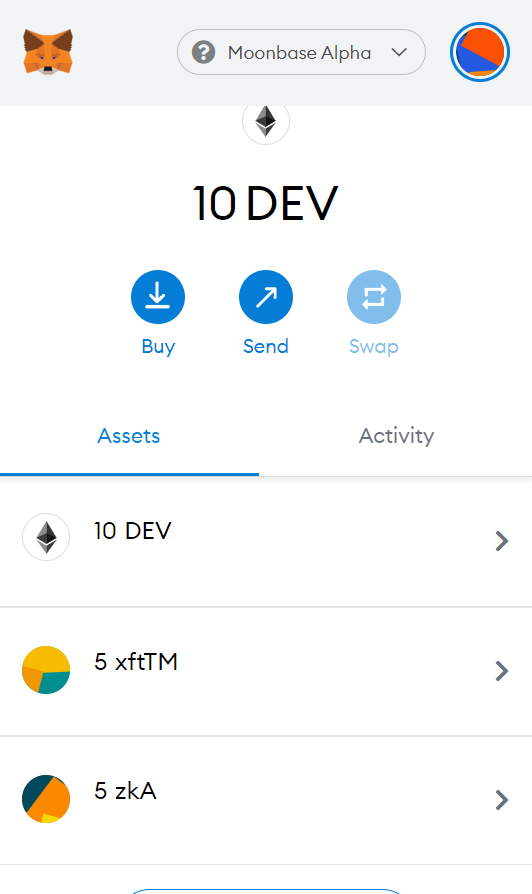The width and height of the screenshot is (532, 894).
Task: Switch to the Activity tab
Action: [396, 436]
